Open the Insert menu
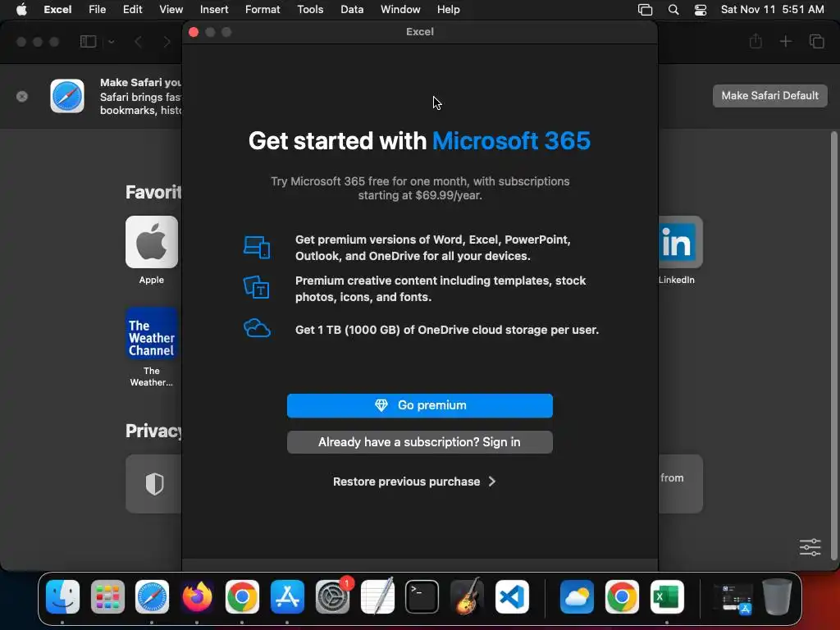 [214, 10]
